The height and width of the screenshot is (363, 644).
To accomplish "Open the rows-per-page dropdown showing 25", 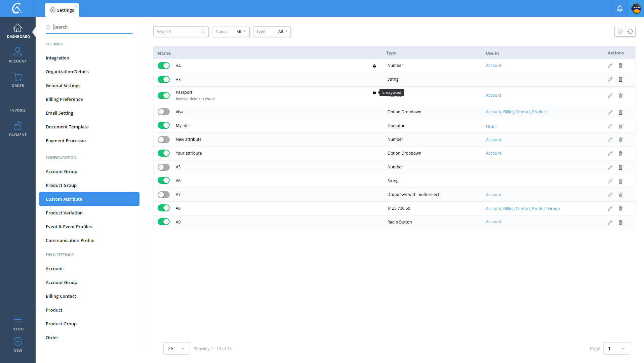I will coord(176,349).
